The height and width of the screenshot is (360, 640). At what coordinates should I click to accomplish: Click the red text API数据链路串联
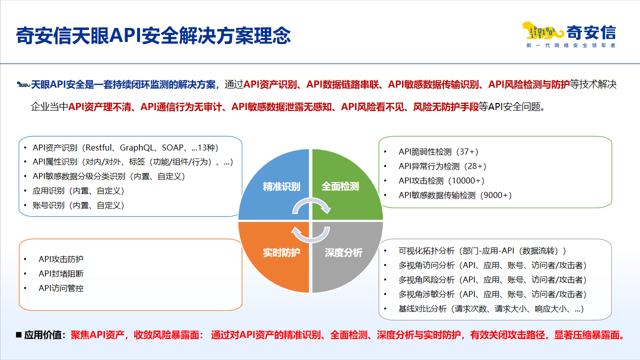click(342, 84)
